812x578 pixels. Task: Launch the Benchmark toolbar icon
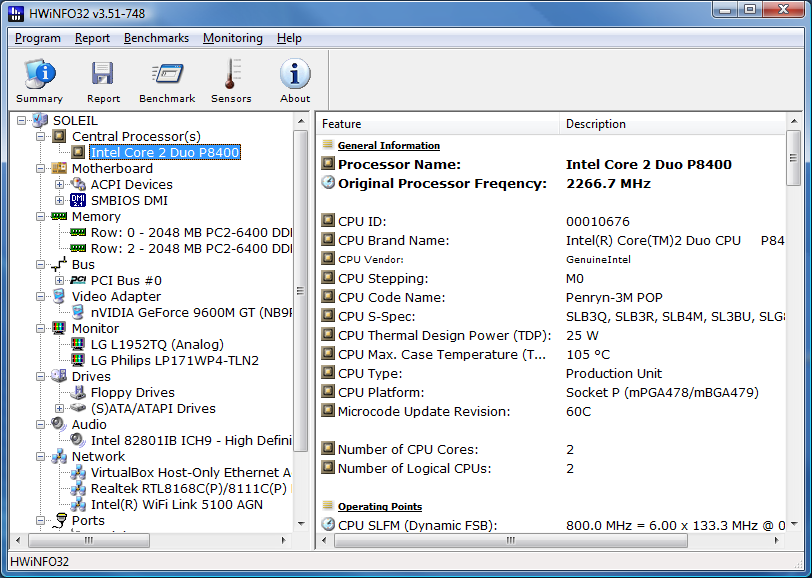[167, 74]
